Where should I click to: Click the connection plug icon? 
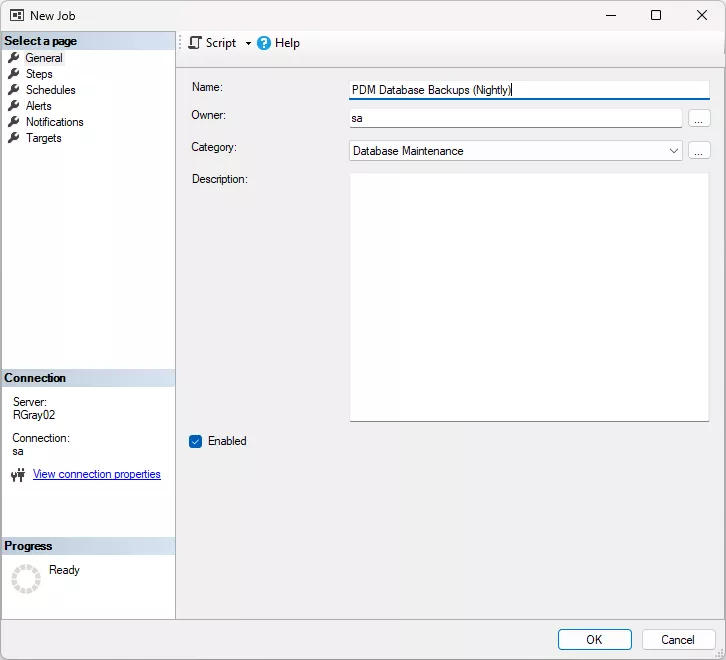pyautogui.click(x=18, y=475)
